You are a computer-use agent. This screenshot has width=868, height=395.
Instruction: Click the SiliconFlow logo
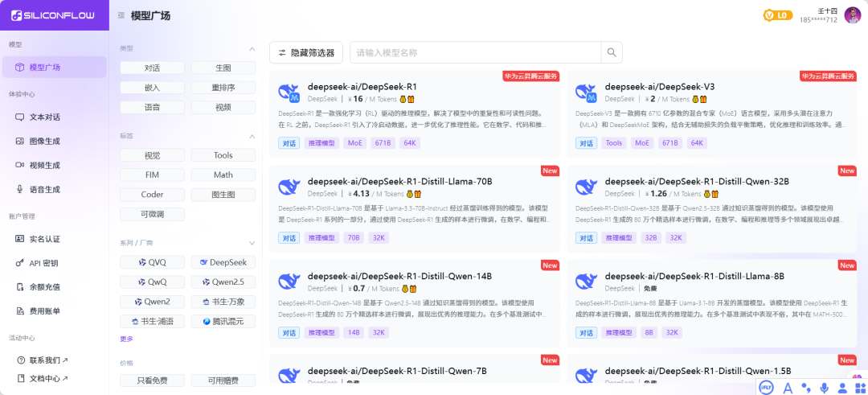click(52, 15)
